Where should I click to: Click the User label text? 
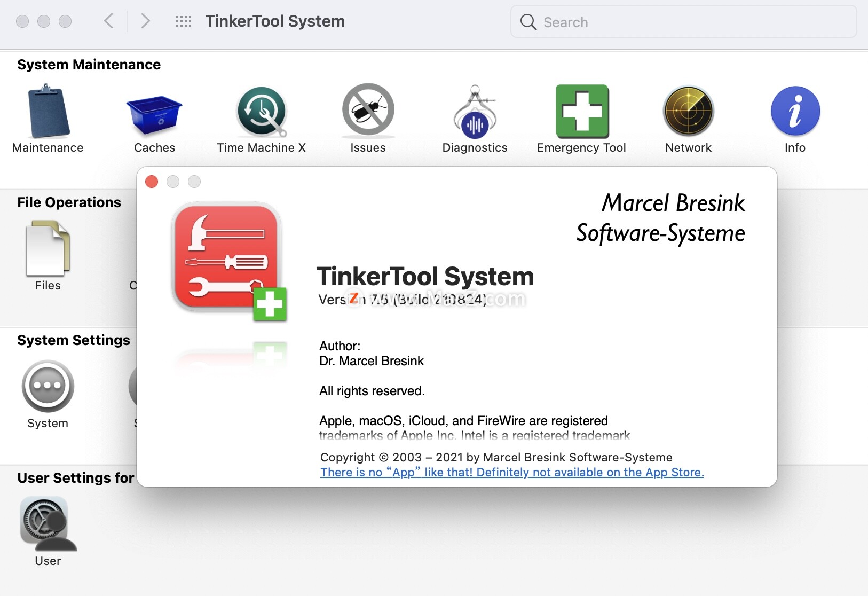(x=48, y=561)
